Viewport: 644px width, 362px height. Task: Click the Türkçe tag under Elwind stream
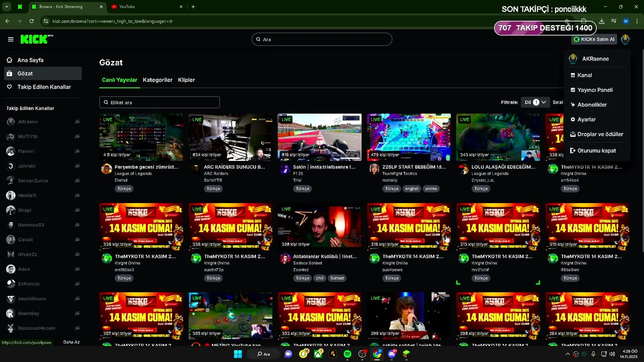click(x=124, y=189)
